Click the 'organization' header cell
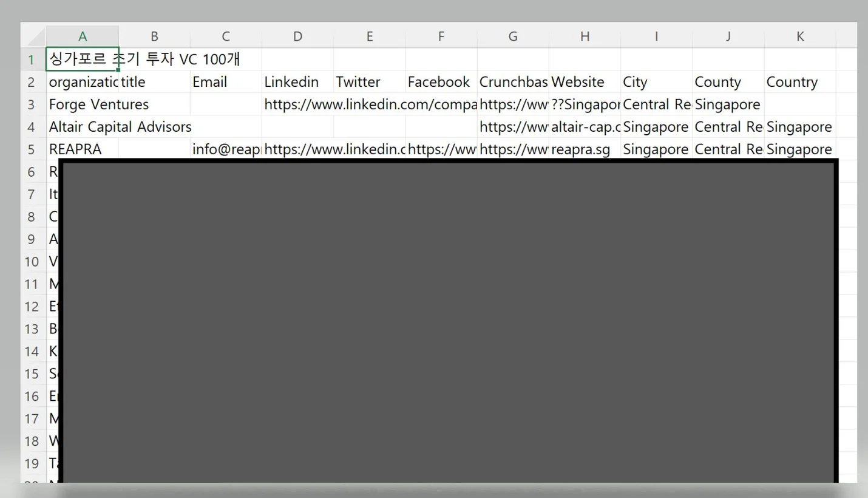 click(83, 81)
